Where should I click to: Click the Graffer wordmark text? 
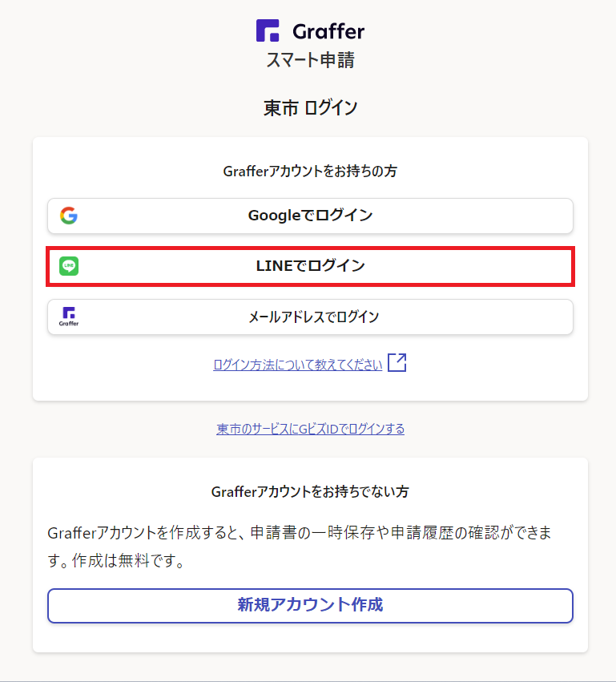328,32
